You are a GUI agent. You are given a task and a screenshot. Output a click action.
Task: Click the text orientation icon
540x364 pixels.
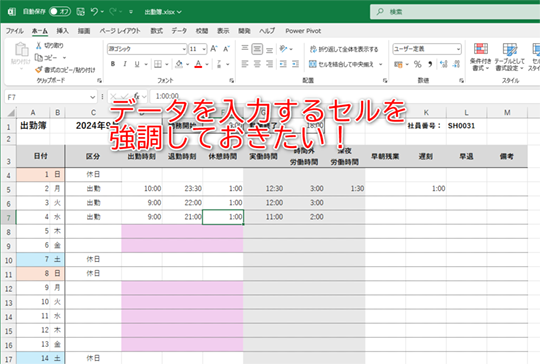point(283,49)
